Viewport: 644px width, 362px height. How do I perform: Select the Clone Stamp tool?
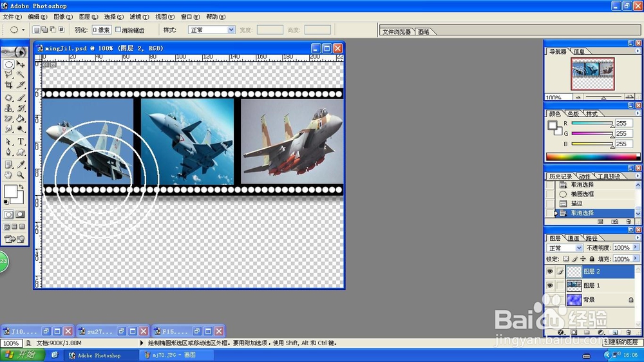(8, 108)
